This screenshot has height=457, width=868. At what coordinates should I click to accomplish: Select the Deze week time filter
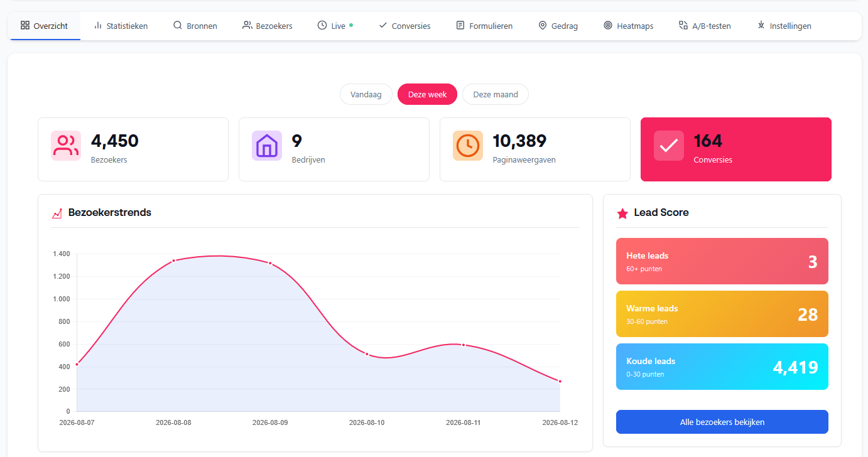(x=428, y=94)
